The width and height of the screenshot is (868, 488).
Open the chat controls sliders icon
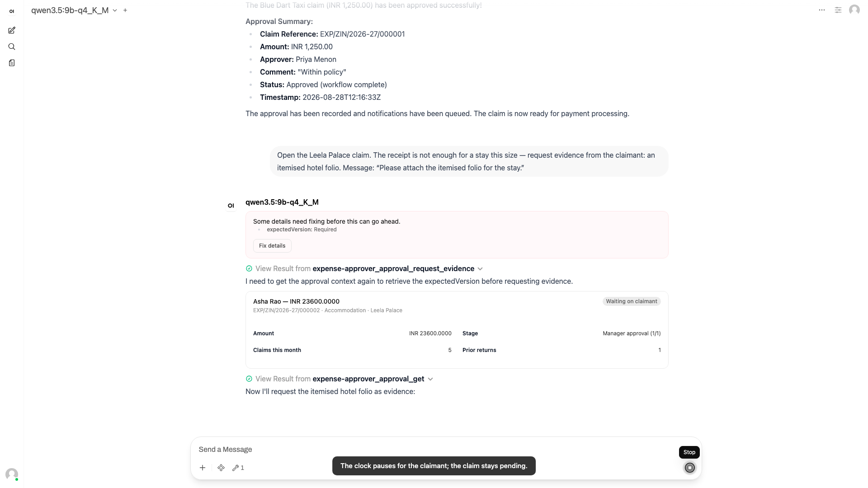(x=838, y=10)
